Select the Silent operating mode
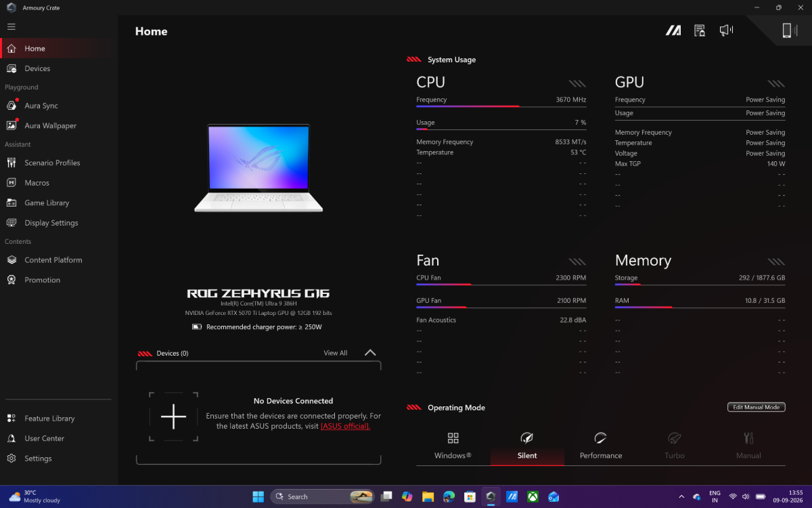Screen dimensions: 812x508 [x=527, y=446]
